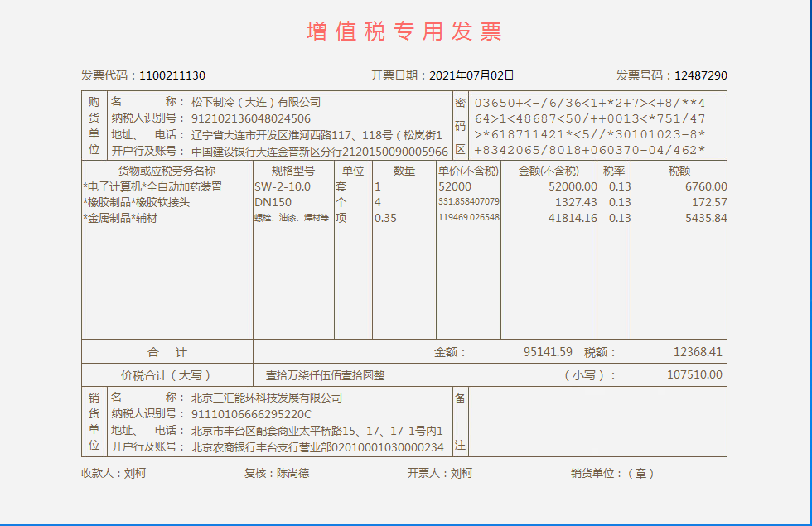Image resolution: width=812 pixels, height=526 pixels.
Task: Click seller name 北京三汇能环科技发展有限公司
Action: (267, 398)
